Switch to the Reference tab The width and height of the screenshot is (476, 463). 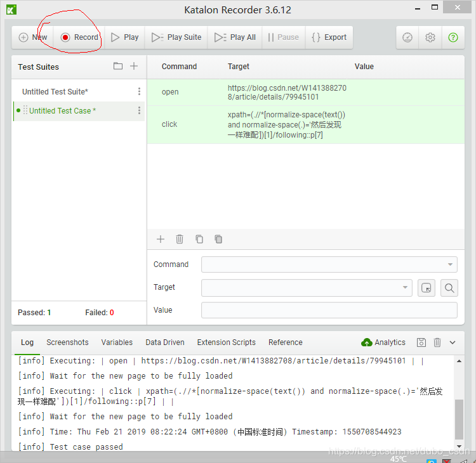tap(286, 342)
